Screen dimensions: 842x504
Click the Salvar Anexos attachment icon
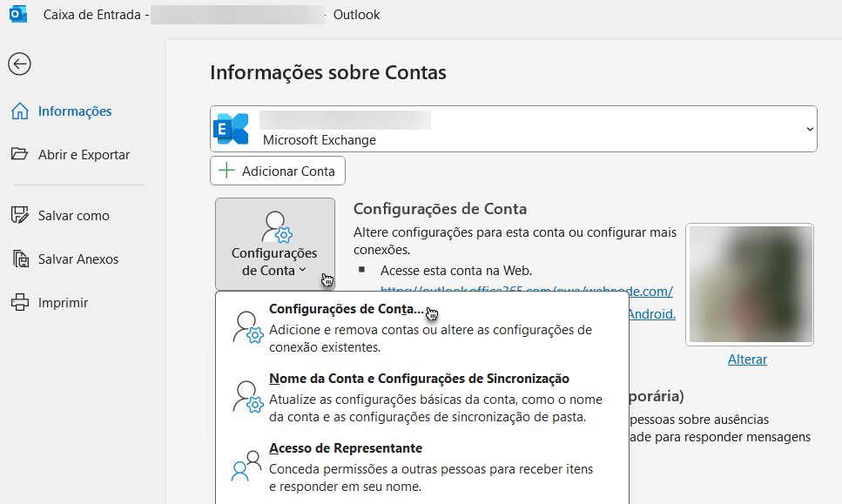[x=20, y=259]
